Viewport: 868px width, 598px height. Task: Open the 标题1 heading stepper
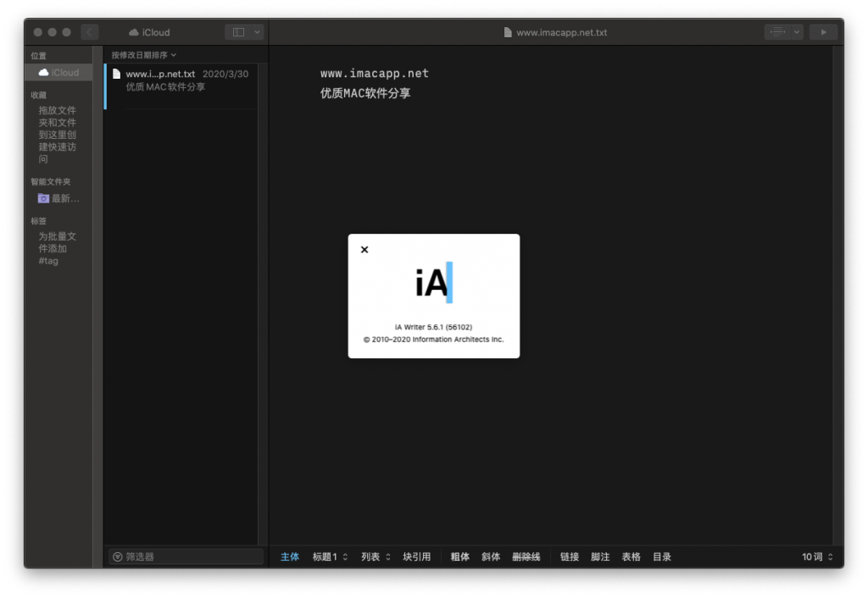tap(330, 556)
